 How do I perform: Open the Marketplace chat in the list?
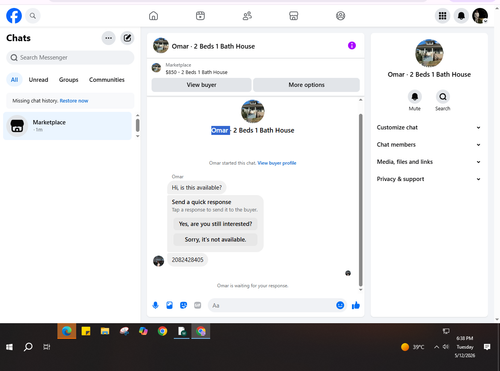tap(67, 126)
